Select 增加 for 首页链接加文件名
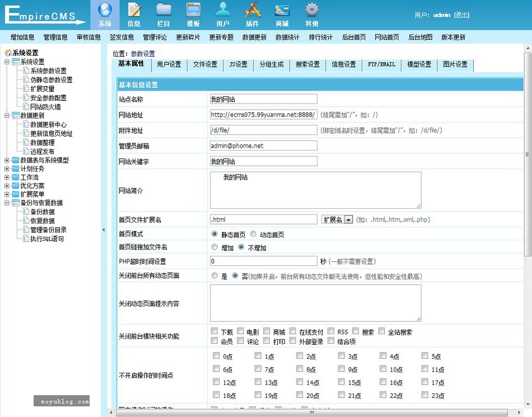The height and width of the screenshot is (417, 532). point(214,247)
